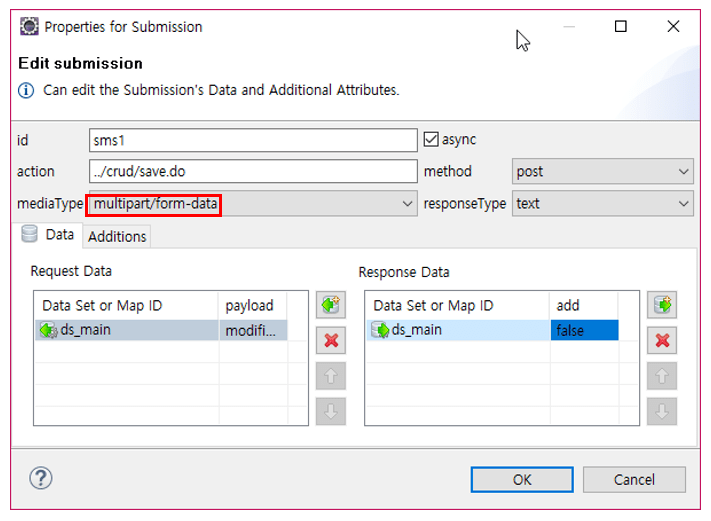Switch to the Additions tab

click(x=117, y=237)
